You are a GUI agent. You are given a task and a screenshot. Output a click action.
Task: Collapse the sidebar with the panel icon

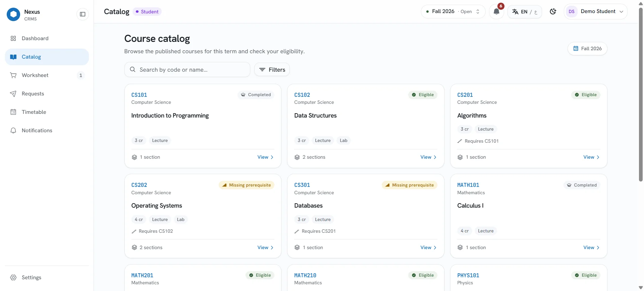(83, 14)
